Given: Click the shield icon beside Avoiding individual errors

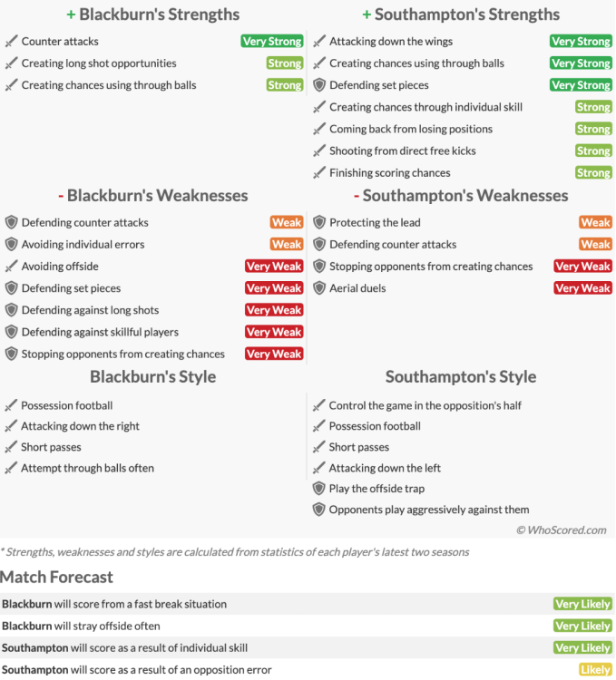Looking at the screenshot, I should [11, 245].
